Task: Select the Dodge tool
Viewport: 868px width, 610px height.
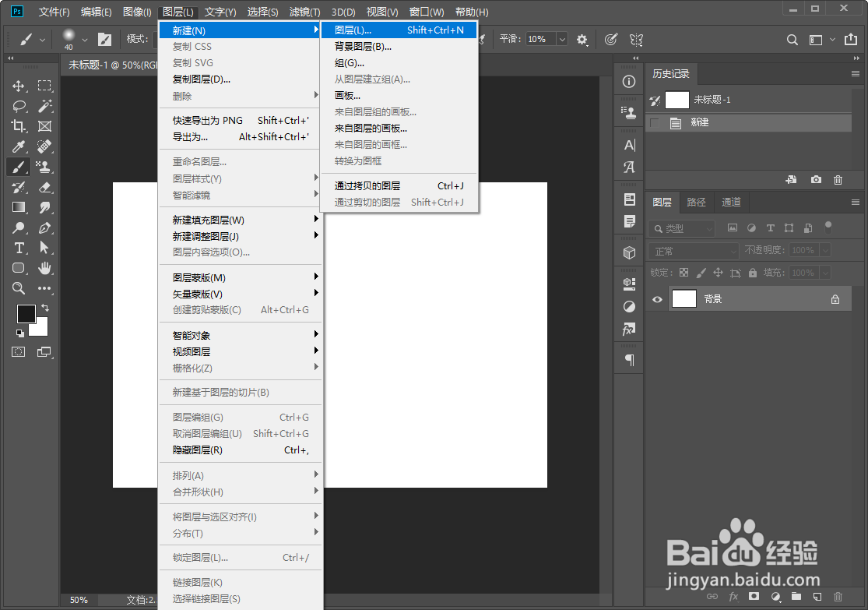Action: (18, 227)
